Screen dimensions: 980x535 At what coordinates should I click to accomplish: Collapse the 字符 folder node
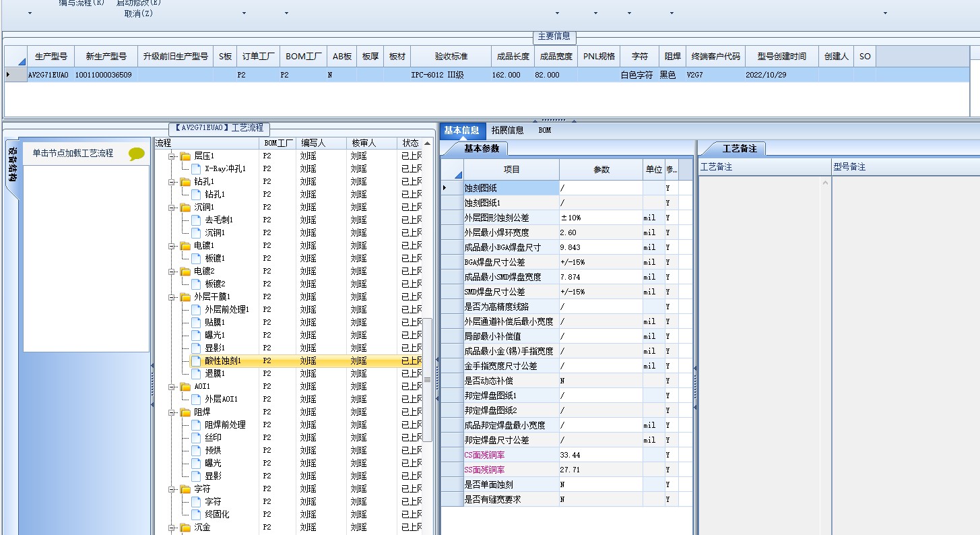pyautogui.click(x=172, y=489)
